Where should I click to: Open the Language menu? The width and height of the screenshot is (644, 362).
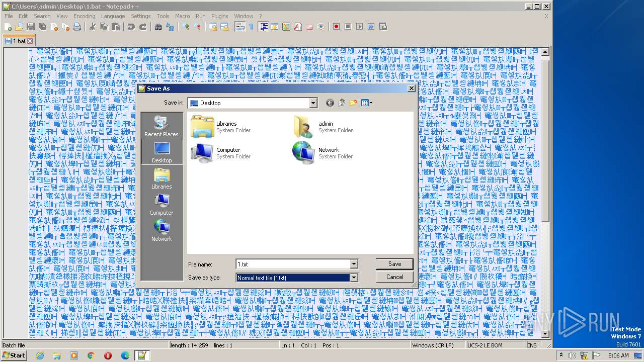[x=113, y=16]
